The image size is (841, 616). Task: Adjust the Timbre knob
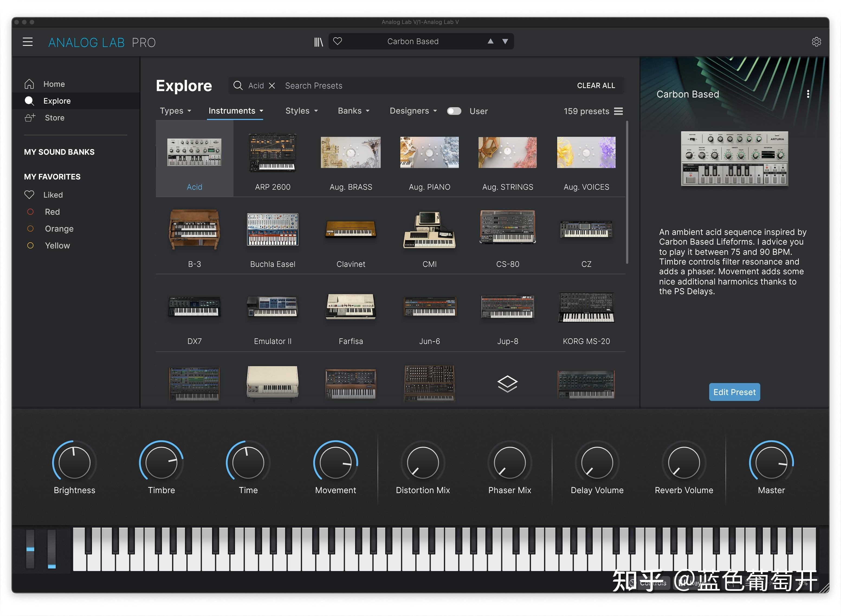click(x=161, y=462)
